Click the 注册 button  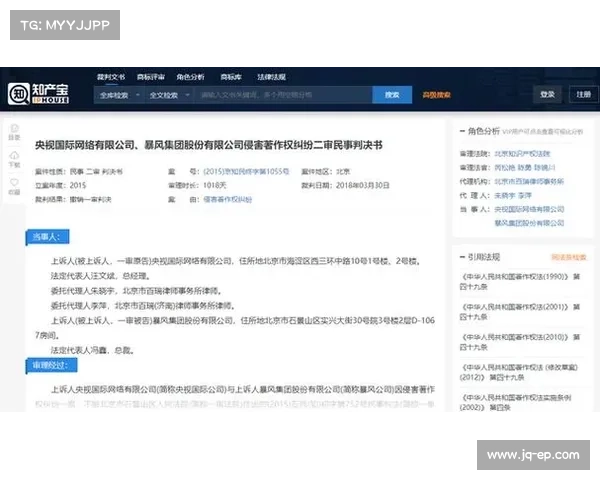(x=584, y=95)
